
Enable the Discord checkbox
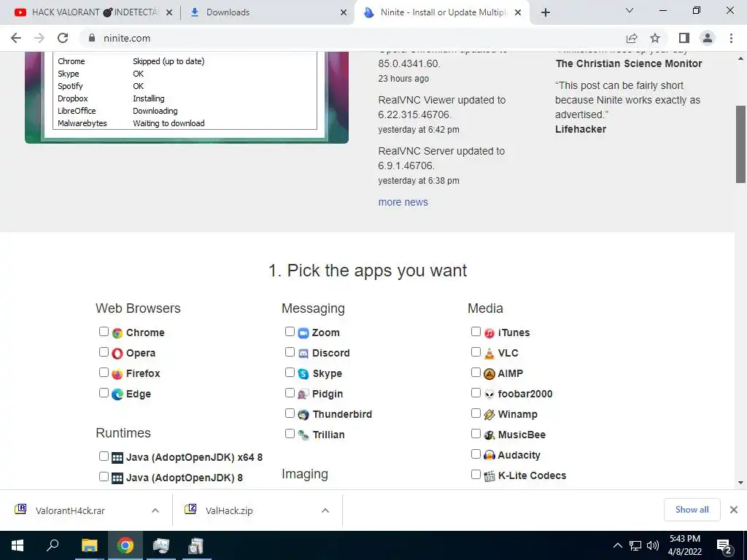[290, 352]
